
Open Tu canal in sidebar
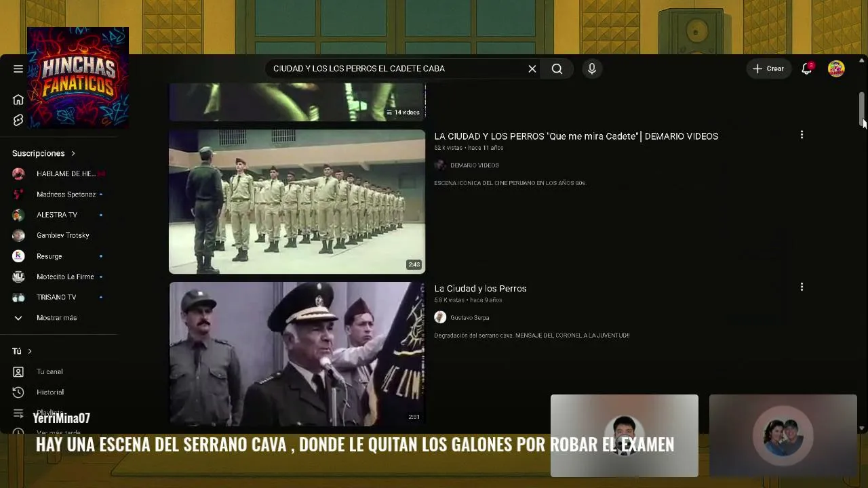click(x=50, y=372)
